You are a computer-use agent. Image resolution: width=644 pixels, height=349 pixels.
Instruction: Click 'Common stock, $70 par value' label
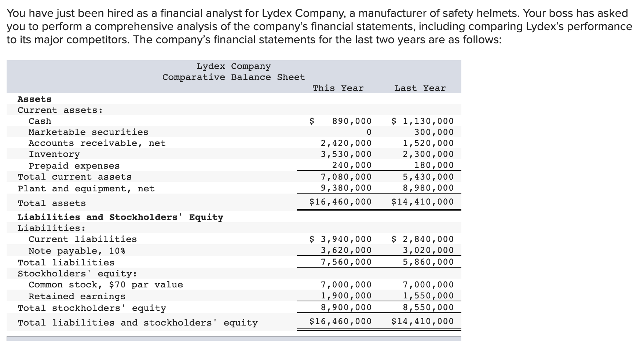pos(106,285)
